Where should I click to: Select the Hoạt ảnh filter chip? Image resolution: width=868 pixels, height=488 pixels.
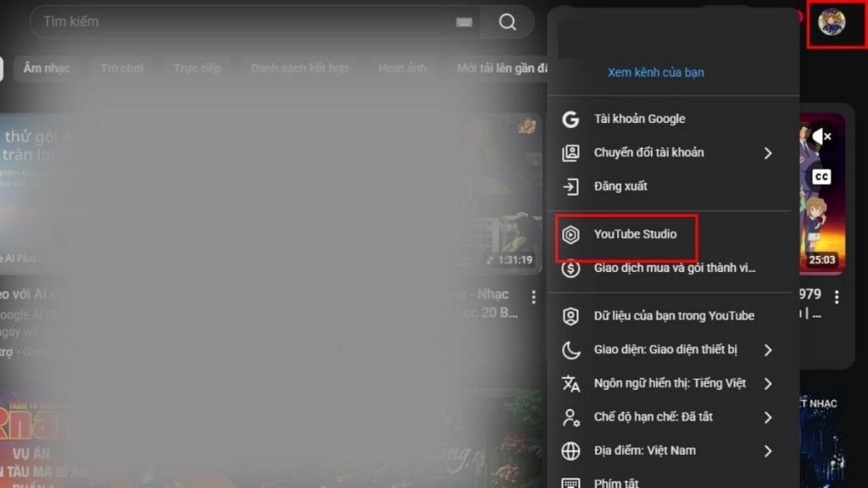pyautogui.click(x=403, y=69)
